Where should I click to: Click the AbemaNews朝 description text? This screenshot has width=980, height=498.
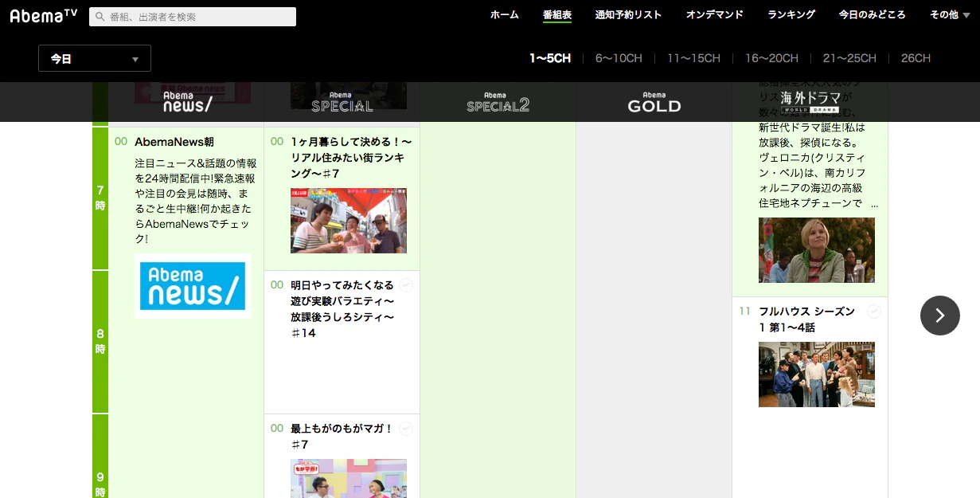196,201
